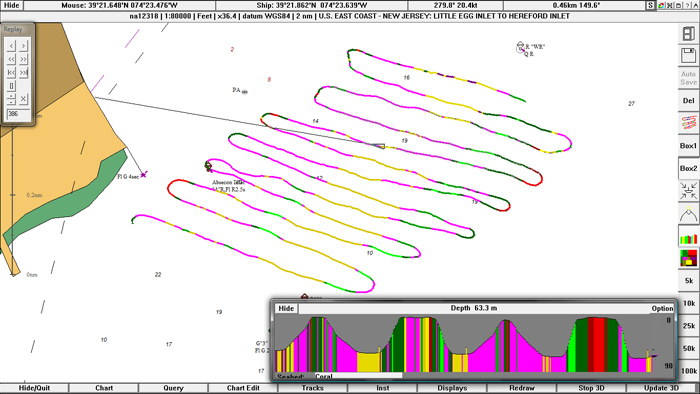700x394 pixels.
Task: Select the 25k chart scale
Action: pyautogui.click(x=688, y=326)
